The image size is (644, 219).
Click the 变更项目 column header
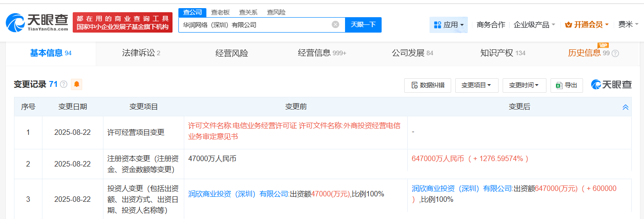144,107
